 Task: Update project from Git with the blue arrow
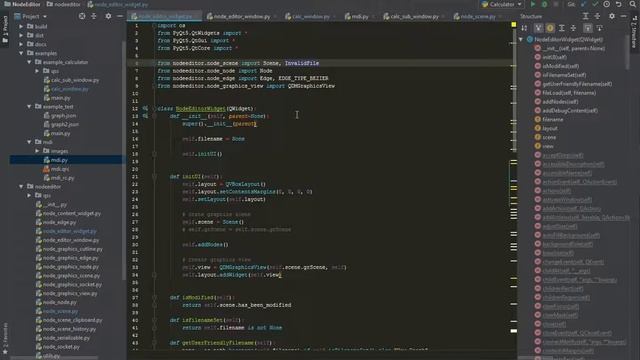pyautogui.click(x=584, y=4)
